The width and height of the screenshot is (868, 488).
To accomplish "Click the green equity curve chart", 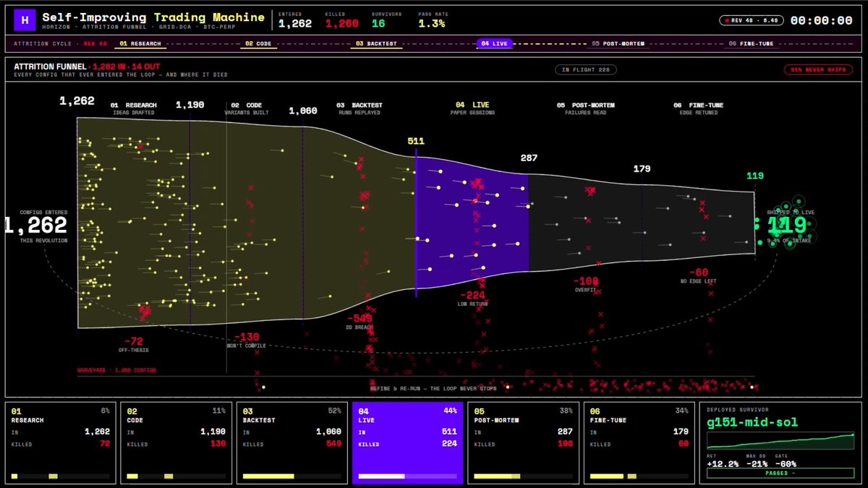I will (x=780, y=442).
